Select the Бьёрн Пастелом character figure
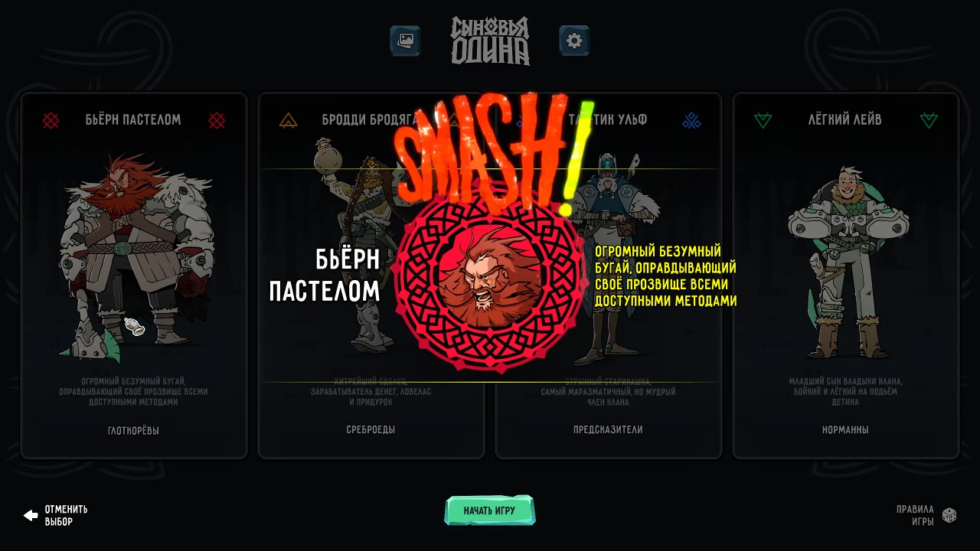The width and height of the screenshot is (980, 551). tap(134, 256)
